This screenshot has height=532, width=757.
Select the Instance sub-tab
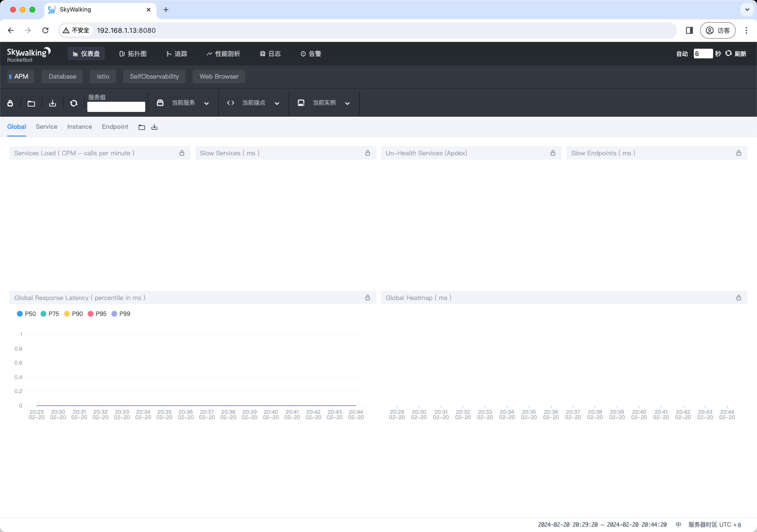pyautogui.click(x=80, y=126)
